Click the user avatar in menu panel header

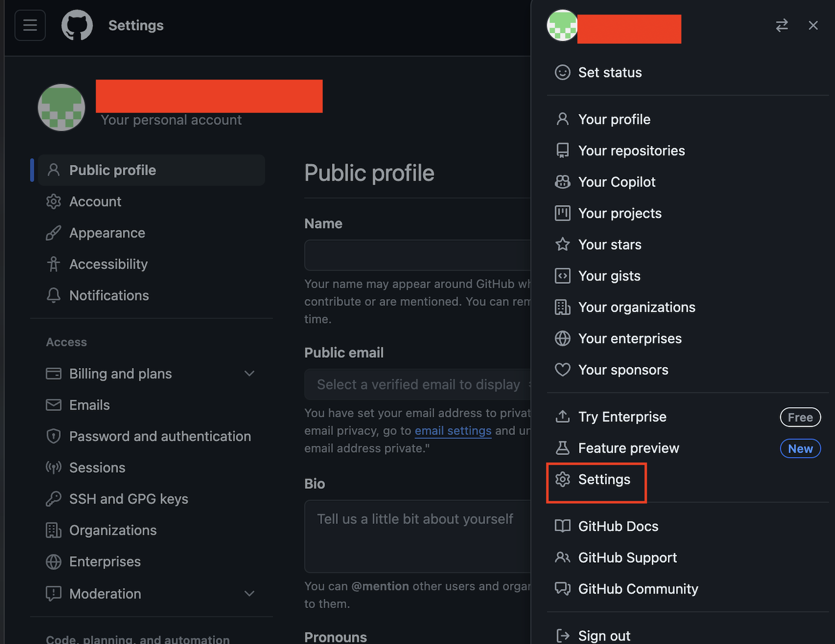pos(562,25)
